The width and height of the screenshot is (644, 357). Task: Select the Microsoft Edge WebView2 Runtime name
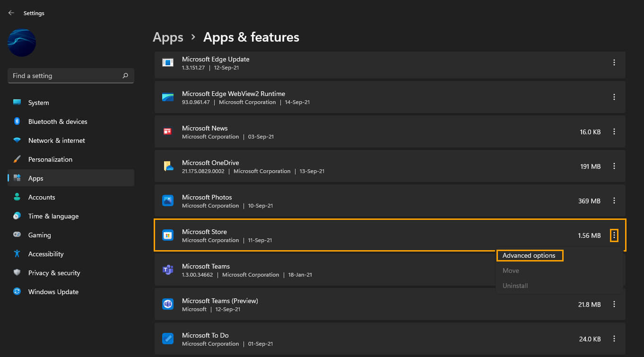click(234, 94)
